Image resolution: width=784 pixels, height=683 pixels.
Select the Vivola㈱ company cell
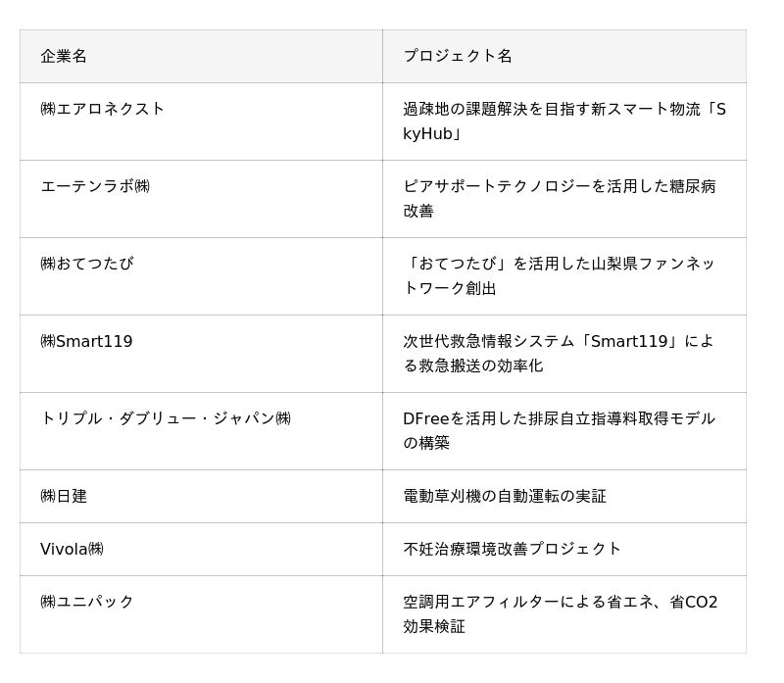click(72, 549)
